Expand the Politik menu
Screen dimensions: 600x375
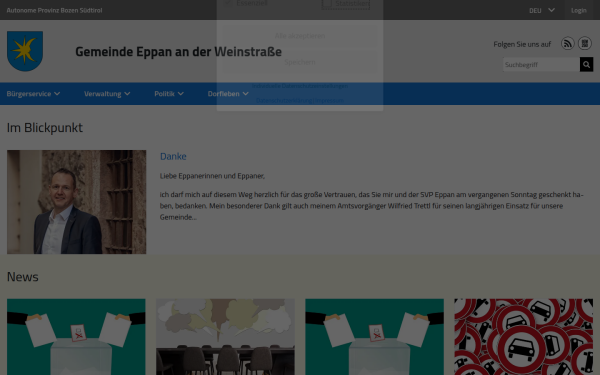[169, 94]
